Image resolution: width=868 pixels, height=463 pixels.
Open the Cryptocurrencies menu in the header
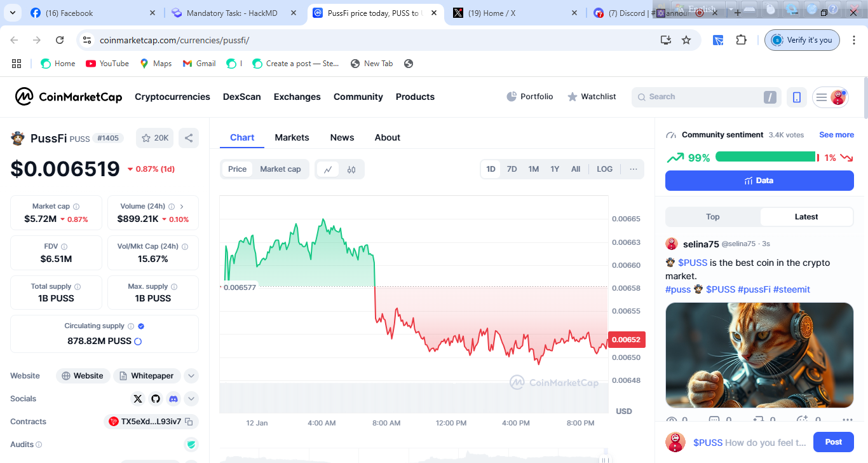(172, 97)
